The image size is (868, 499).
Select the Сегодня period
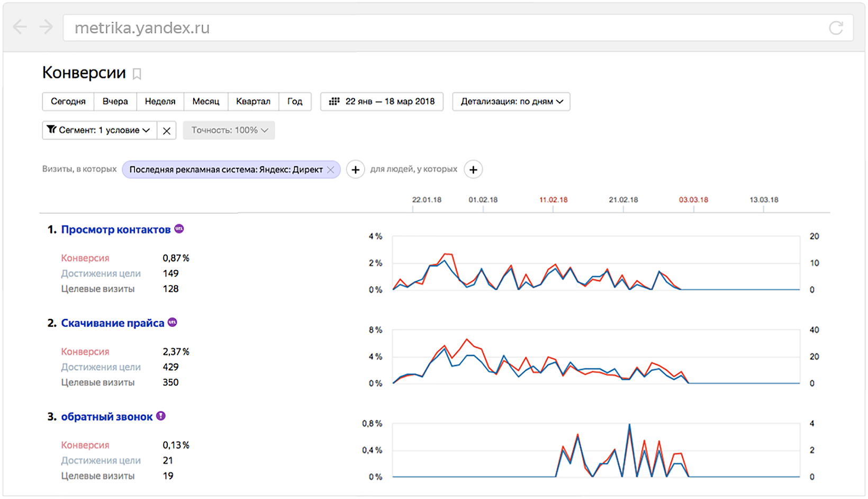(68, 102)
